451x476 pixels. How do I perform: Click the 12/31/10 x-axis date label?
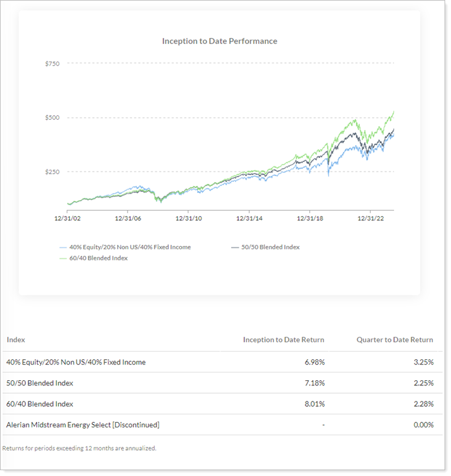point(188,219)
